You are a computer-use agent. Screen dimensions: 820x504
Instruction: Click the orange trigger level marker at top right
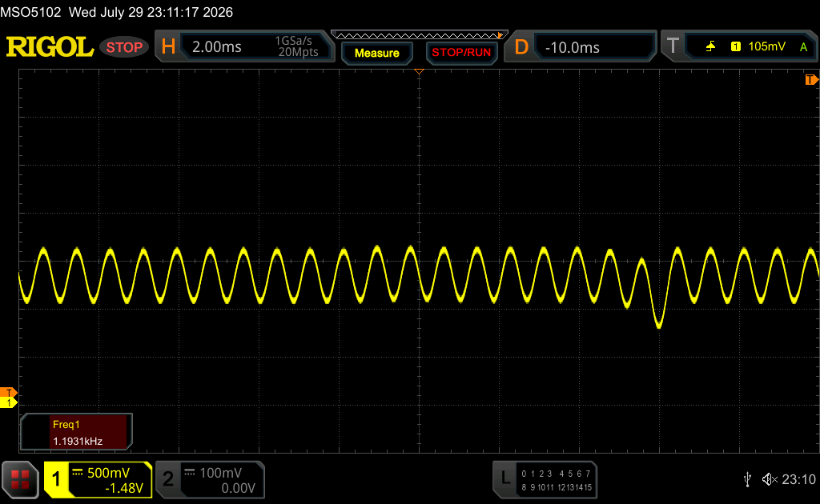tap(811, 79)
